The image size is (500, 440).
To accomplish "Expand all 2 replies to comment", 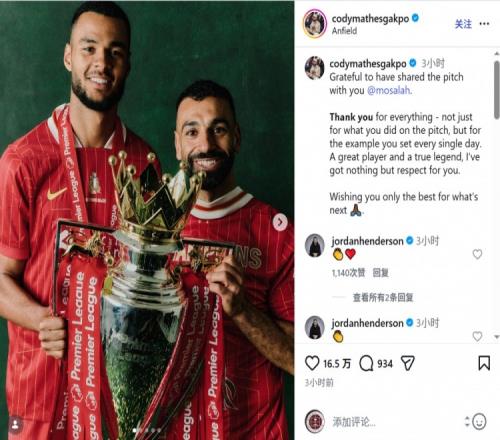I will (x=383, y=297).
